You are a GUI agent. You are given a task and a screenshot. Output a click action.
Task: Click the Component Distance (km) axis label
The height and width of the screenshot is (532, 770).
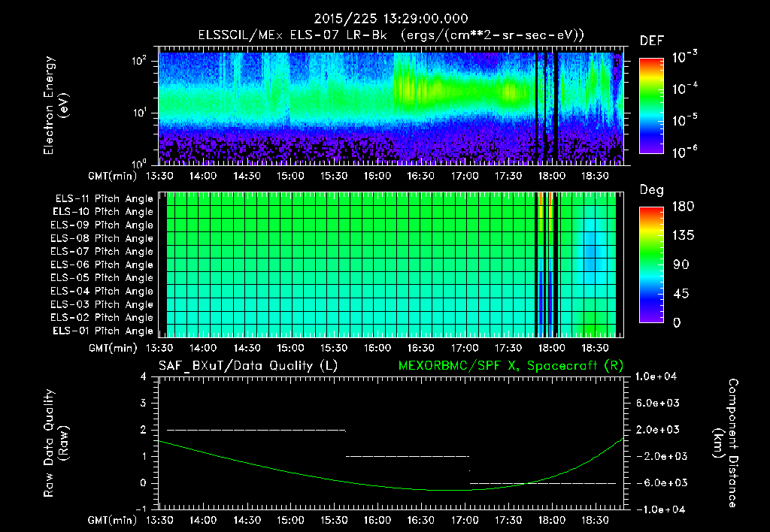[x=726, y=443]
